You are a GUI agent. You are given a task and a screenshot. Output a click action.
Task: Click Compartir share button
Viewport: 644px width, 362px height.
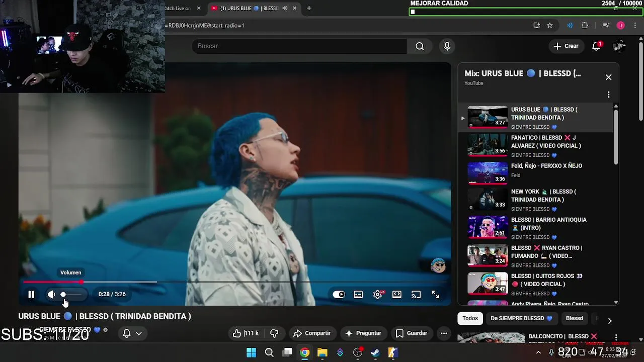[x=311, y=333]
